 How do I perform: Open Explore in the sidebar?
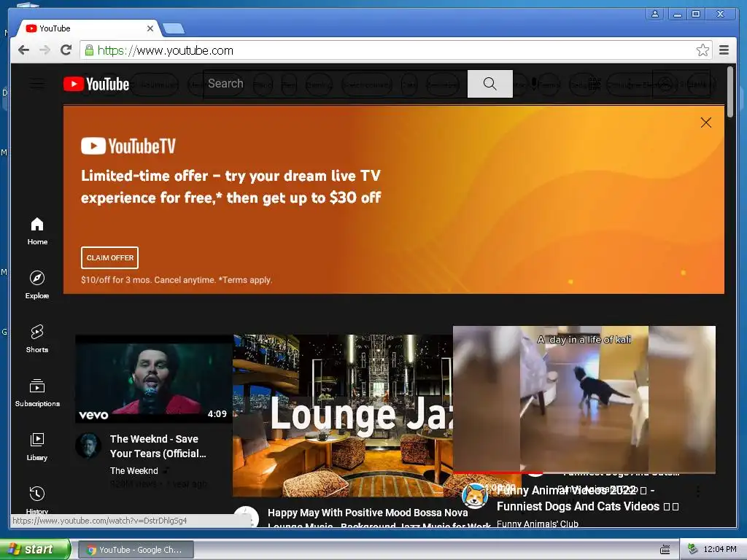(37, 285)
